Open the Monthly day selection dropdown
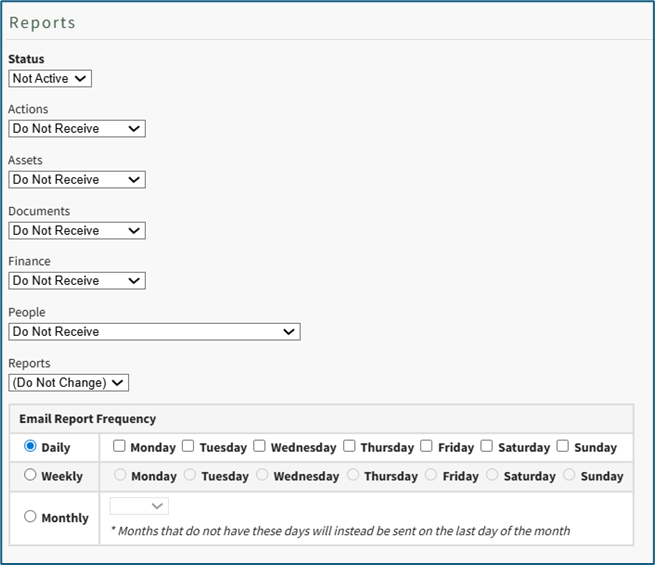 139,506
